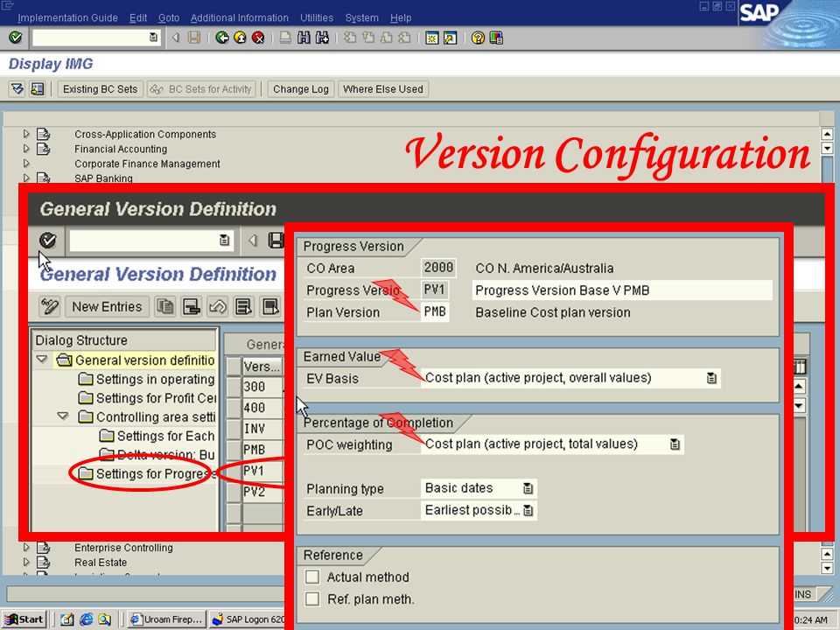The image size is (840, 630).
Task: Select the row selector for version PV1
Action: 234,471
